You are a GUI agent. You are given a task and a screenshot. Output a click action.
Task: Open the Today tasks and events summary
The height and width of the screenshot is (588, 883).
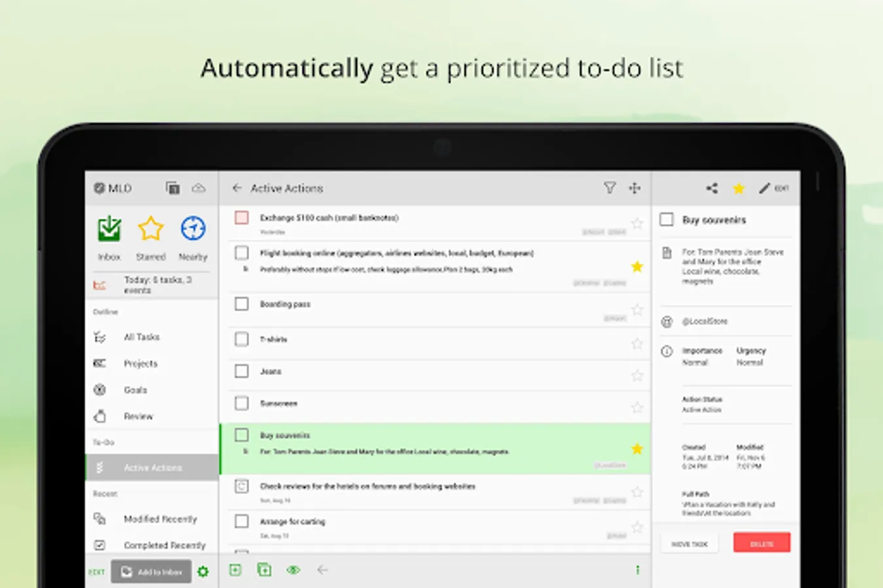152,285
